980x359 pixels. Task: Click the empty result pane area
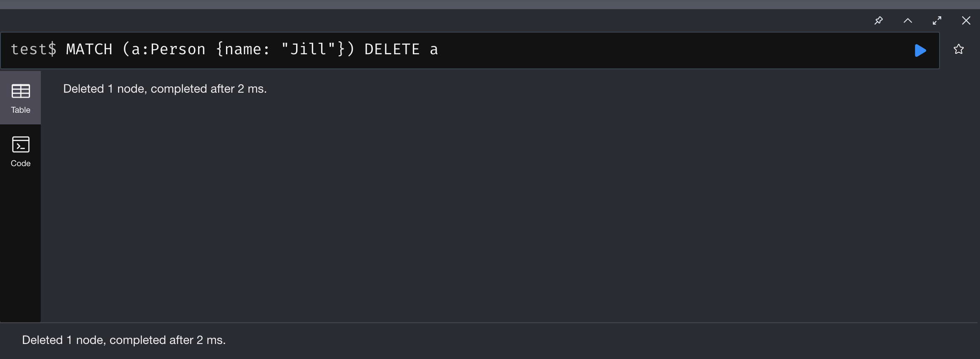509,209
